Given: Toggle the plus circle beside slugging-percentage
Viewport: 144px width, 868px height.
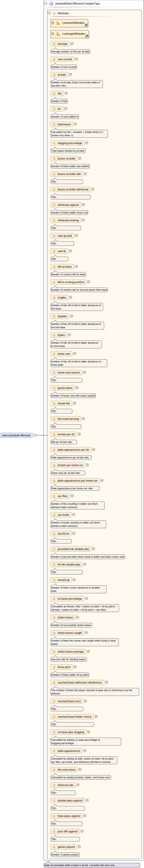Looking at the screenshot, I should pos(86,143).
